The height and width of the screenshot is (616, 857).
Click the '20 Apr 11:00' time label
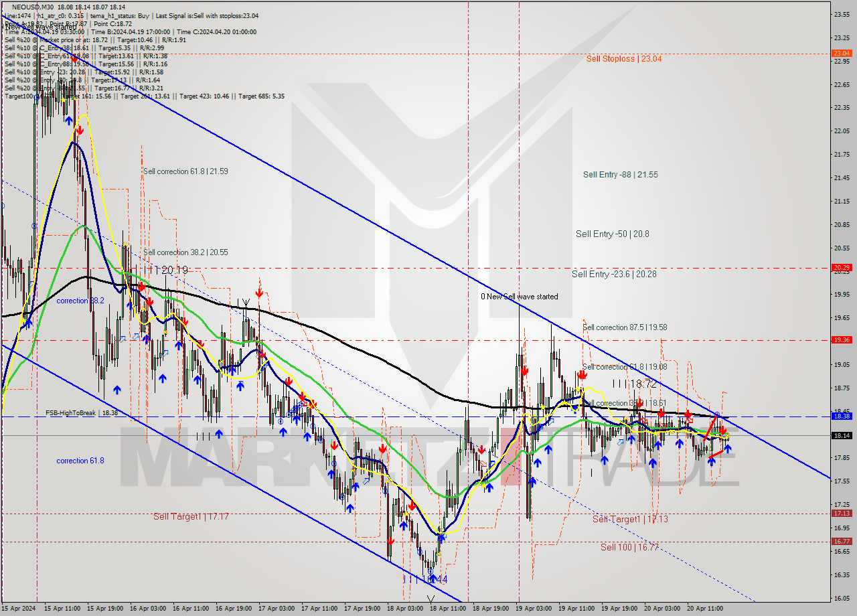coord(704,609)
